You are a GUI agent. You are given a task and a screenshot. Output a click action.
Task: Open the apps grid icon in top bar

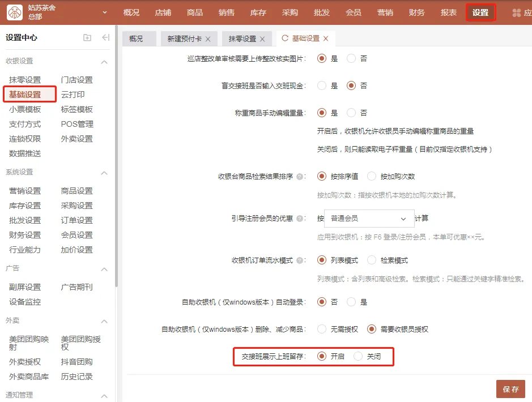pyautogui.click(x=517, y=12)
